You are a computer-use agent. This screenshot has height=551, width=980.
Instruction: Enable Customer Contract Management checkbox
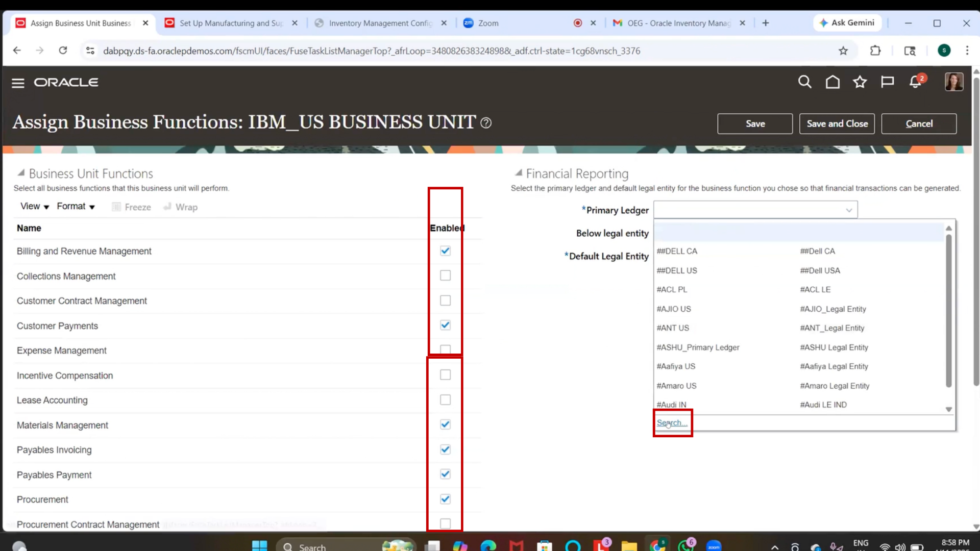445,300
